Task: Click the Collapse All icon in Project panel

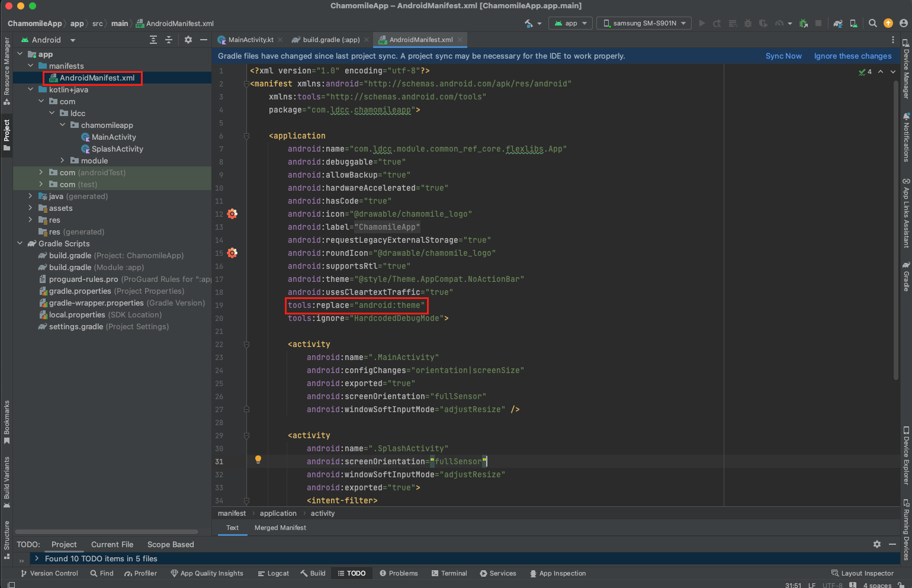Action: point(169,40)
